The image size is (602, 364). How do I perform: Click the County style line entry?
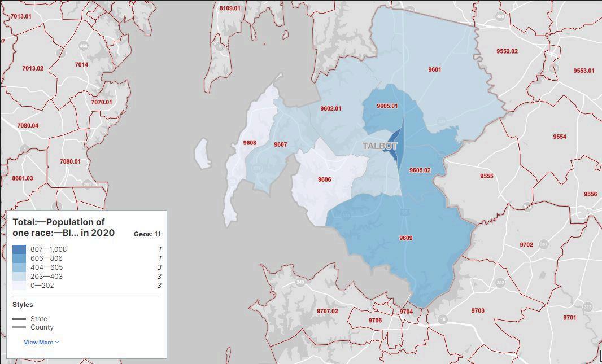[x=33, y=327]
